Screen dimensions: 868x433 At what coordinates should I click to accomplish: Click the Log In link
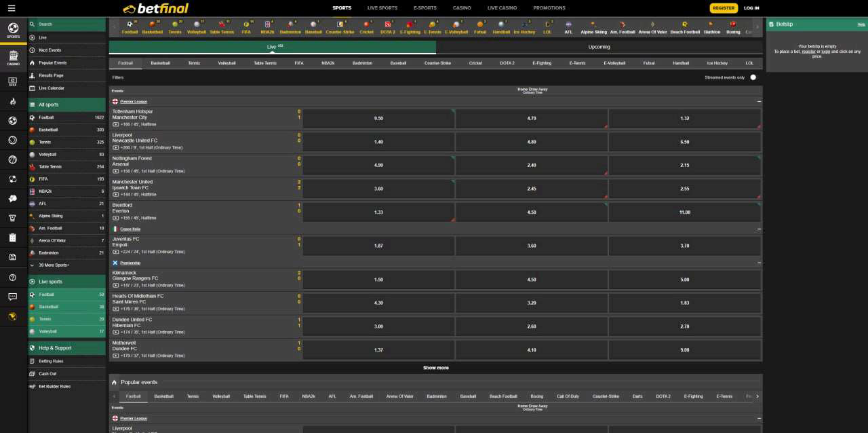[x=751, y=8]
